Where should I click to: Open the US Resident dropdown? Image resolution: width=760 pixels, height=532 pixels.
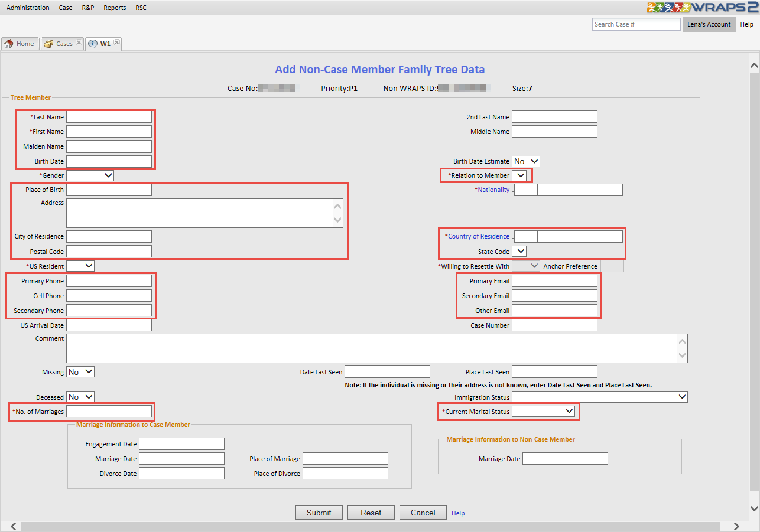coord(80,266)
